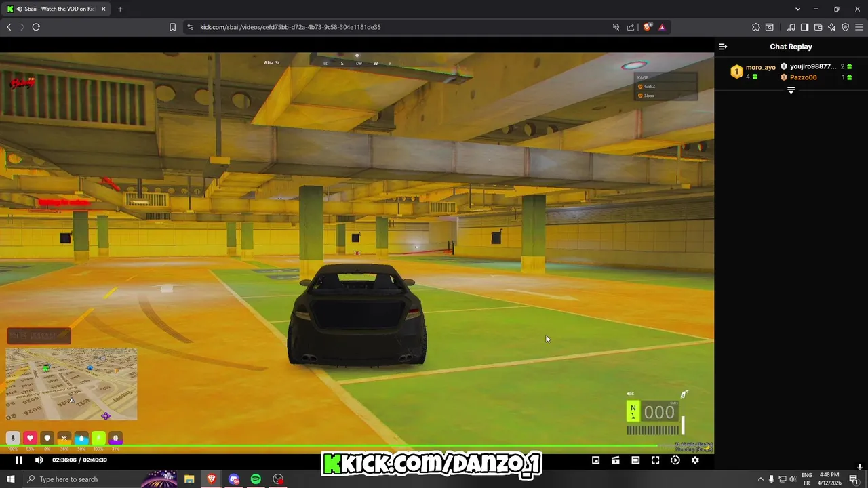Collapse the Chat Replay panel

pos(723,47)
